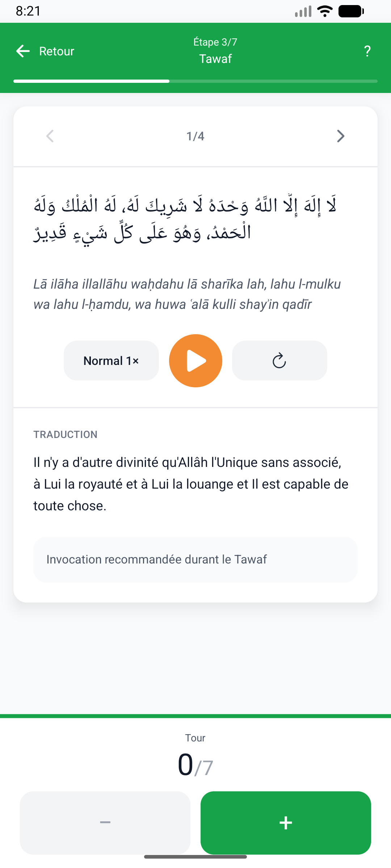
Task: Tap the 1/4 page indicator
Action: pos(195,136)
